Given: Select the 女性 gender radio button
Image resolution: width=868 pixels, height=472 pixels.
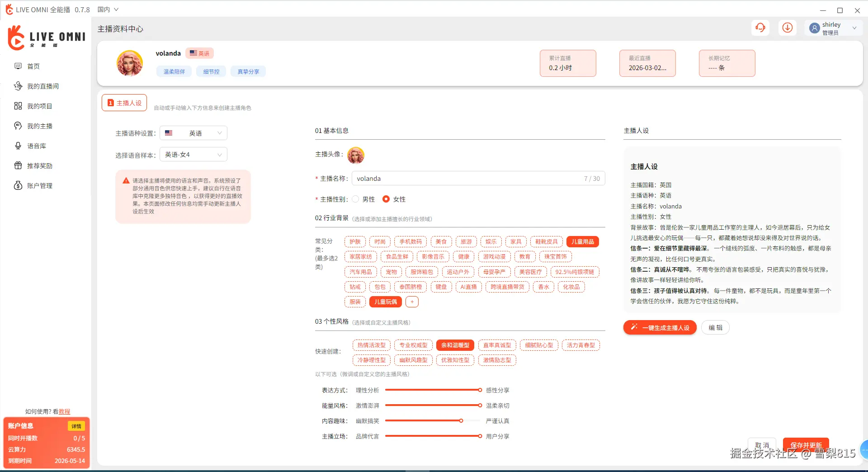Looking at the screenshot, I should pyautogui.click(x=386, y=199).
